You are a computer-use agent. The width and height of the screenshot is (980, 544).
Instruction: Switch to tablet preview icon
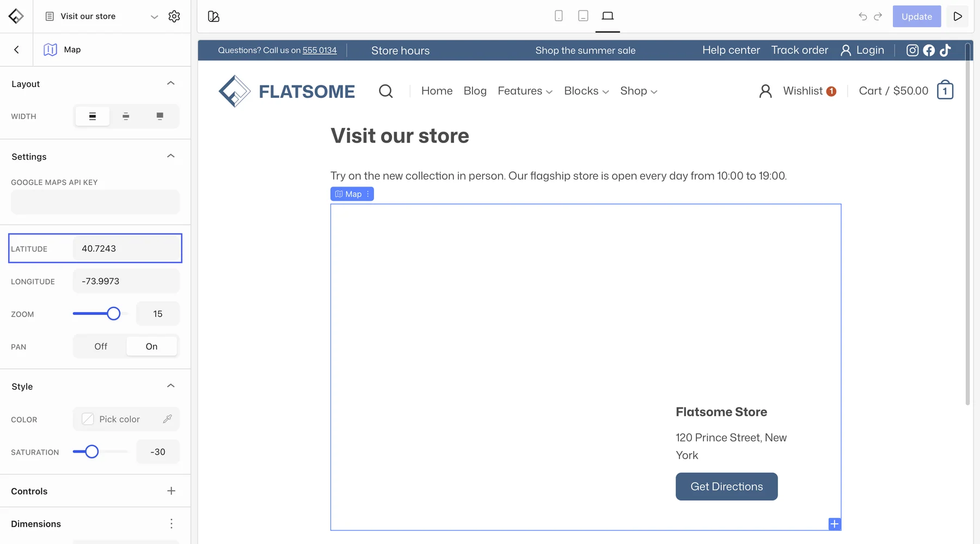pyautogui.click(x=583, y=16)
